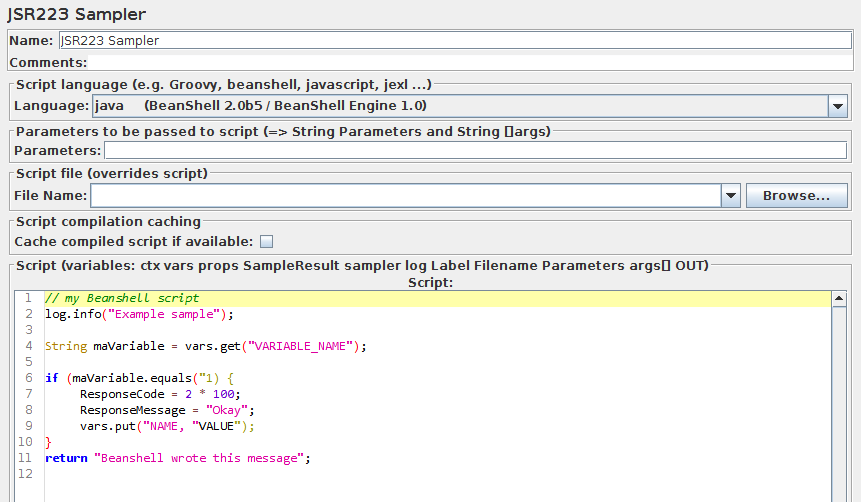Place cursor on the '// my Beanshell script' comment
The image size is (861, 502).
(x=122, y=298)
